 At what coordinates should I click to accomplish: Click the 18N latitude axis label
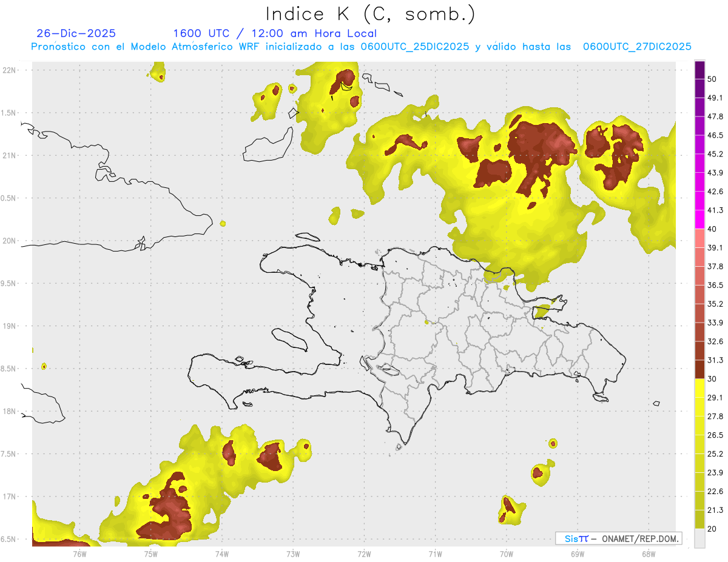click(10, 412)
